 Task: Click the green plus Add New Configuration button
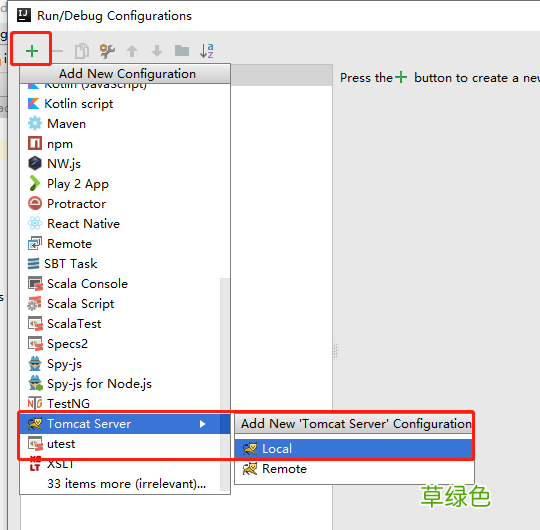(32, 51)
